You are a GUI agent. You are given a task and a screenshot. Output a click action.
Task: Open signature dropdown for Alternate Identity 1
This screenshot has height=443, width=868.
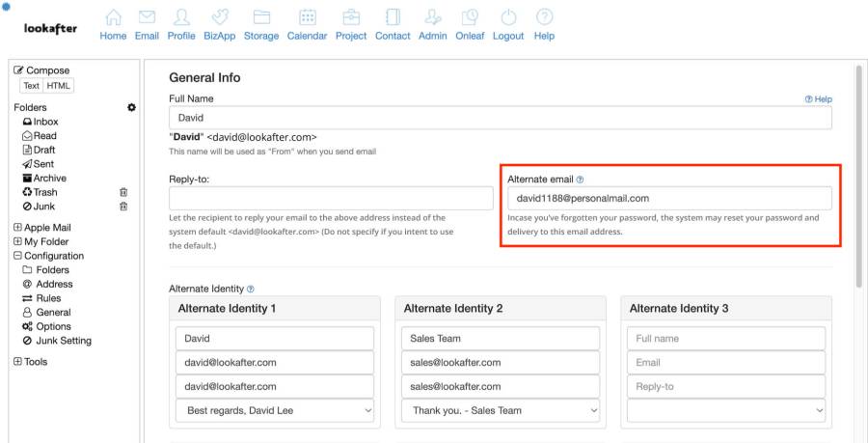coord(275,410)
